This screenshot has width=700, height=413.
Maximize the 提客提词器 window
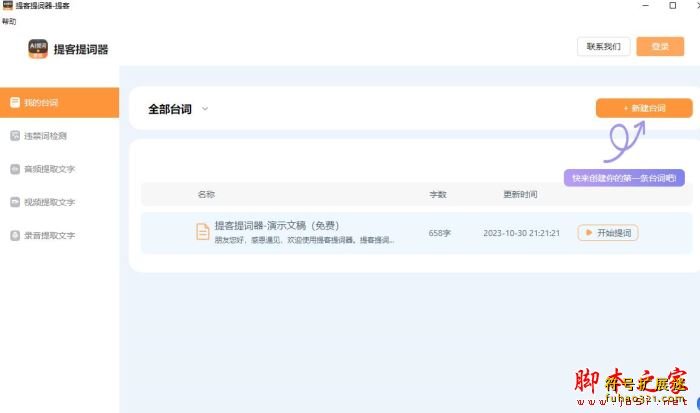pyautogui.click(x=673, y=5)
